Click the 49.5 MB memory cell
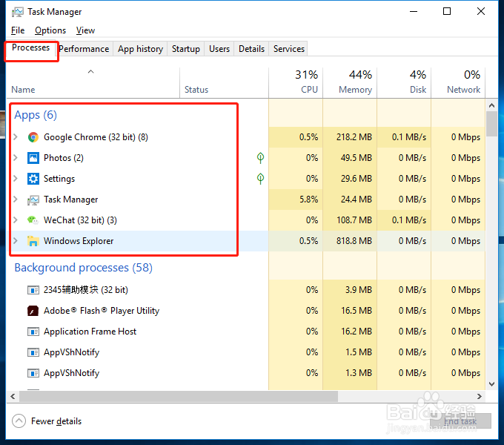 point(350,158)
